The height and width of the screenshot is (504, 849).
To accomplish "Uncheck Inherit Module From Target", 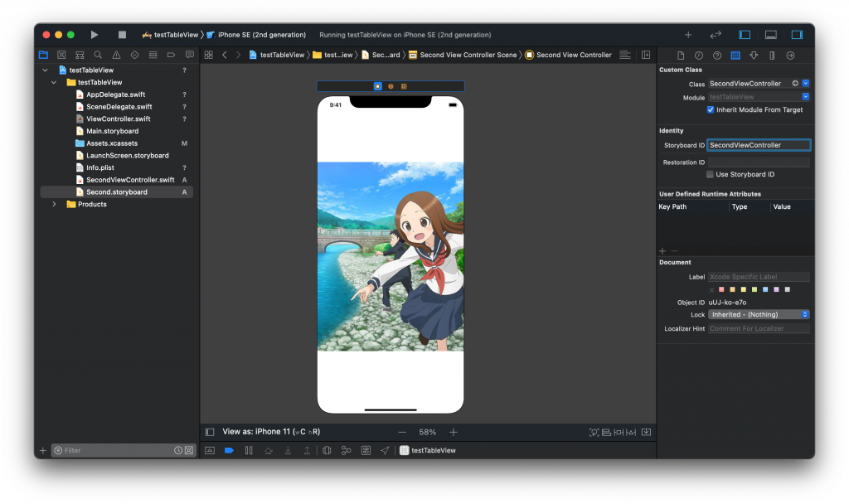I will point(711,109).
